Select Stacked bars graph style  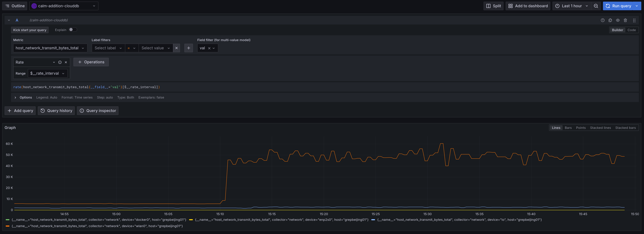625,128
